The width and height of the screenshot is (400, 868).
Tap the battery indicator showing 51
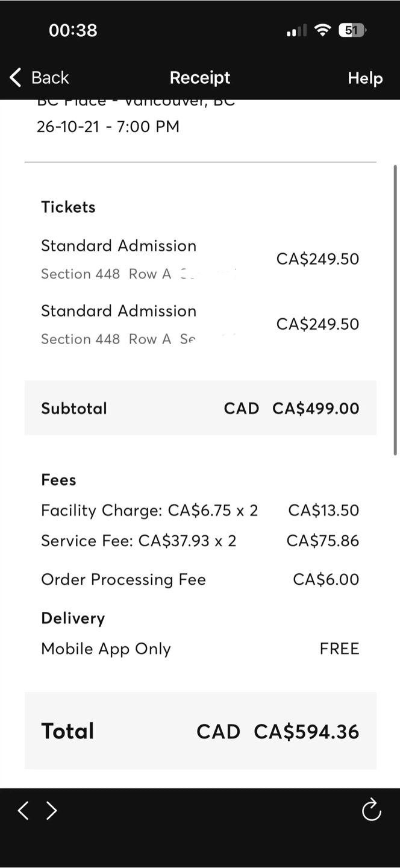point(352,30)
